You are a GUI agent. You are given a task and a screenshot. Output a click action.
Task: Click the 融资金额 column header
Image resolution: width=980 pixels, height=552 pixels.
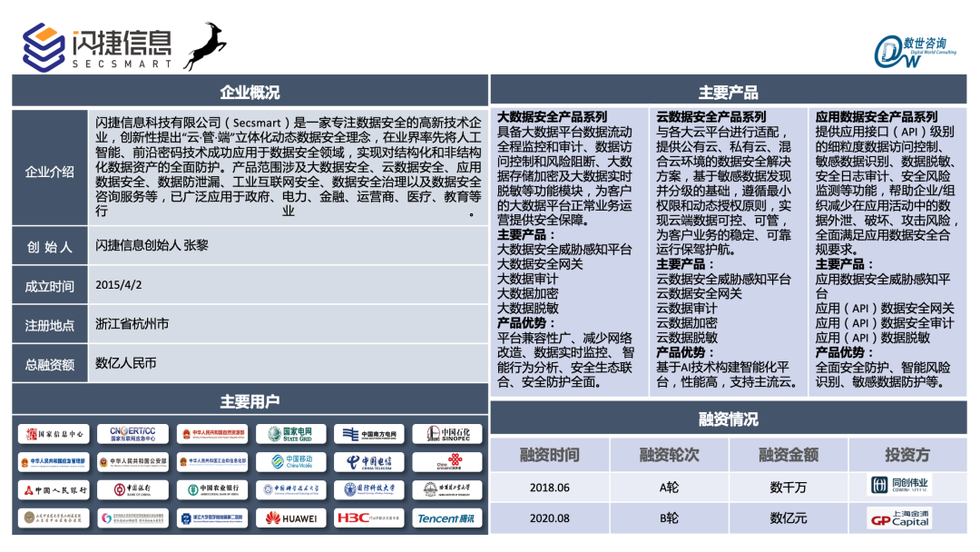pos(789,455)
